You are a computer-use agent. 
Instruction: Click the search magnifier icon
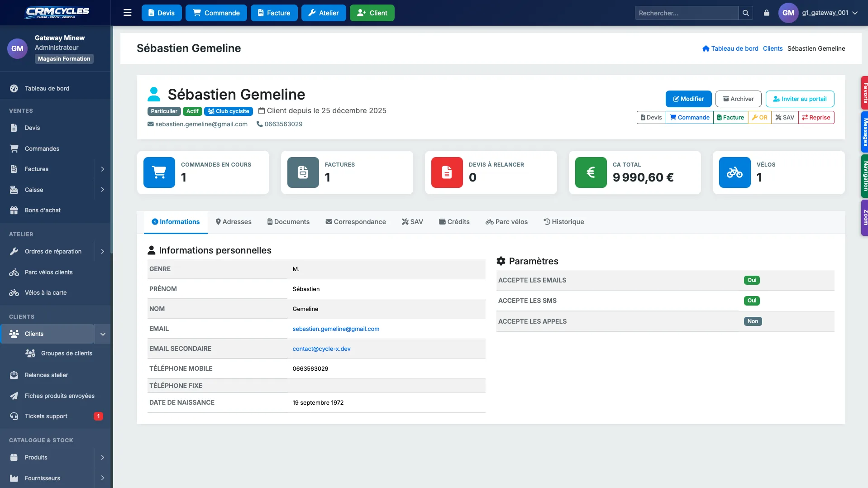point(746,13)
